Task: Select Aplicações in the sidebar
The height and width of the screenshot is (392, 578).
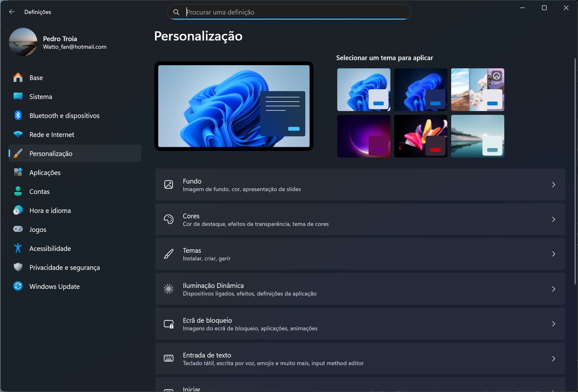Action: pyautogui.click(x=45, y=172)
